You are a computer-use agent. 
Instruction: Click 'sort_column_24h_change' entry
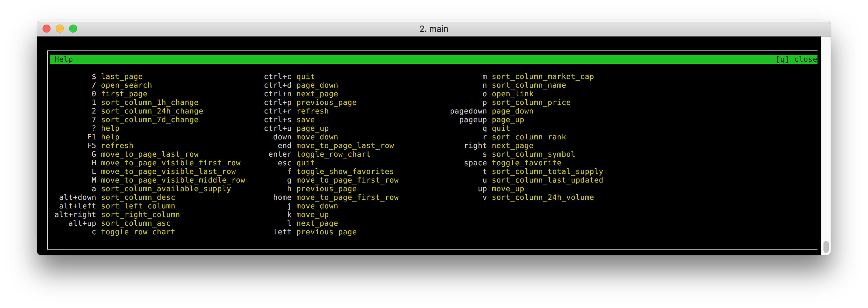[152, 112]
